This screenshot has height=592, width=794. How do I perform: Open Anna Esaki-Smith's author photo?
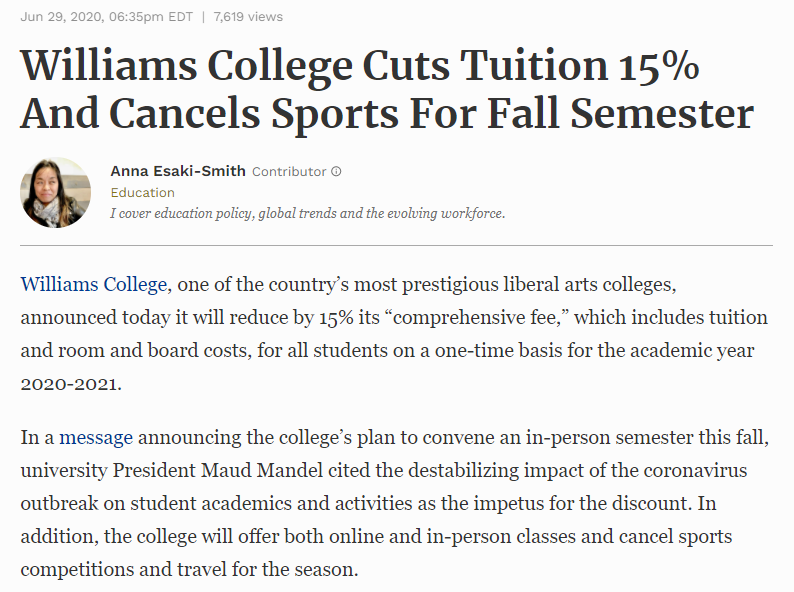[x=56, y=192]
